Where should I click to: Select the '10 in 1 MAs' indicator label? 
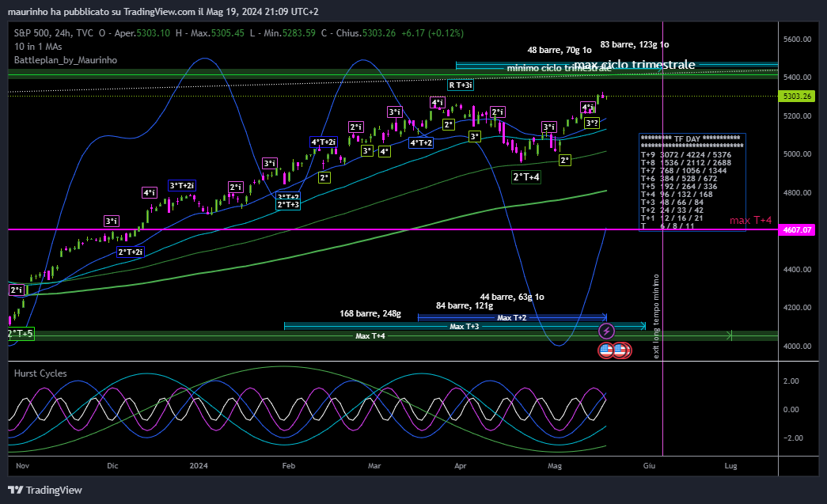38,47
